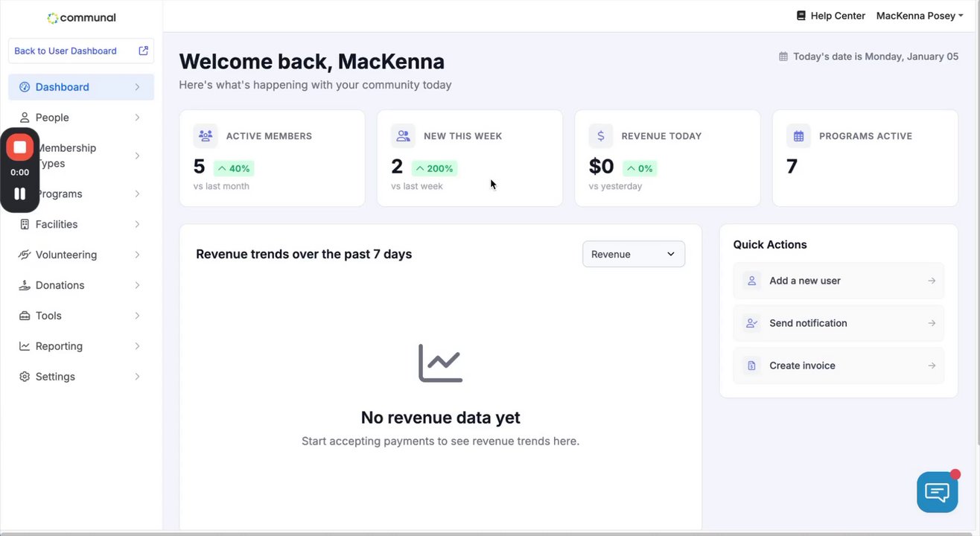Open the Revenue chart type dropdown
Screen dimensions: 980x536
coord(633,254)
